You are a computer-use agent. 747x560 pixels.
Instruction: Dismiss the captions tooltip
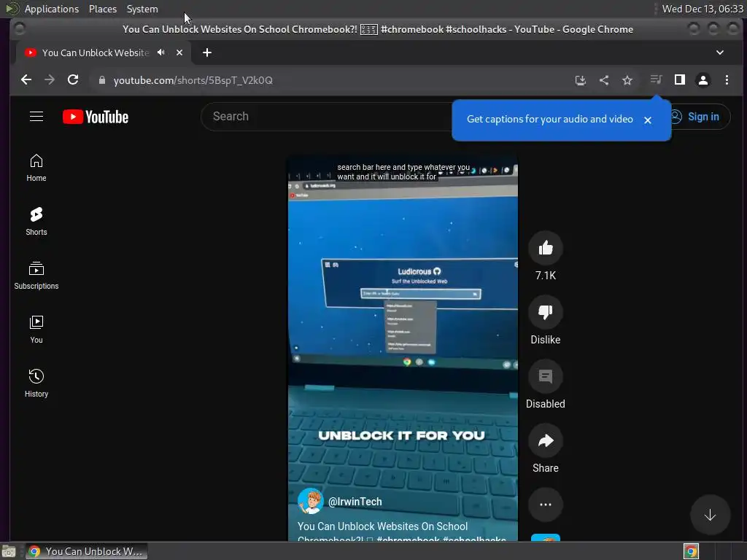pos(648,120)
